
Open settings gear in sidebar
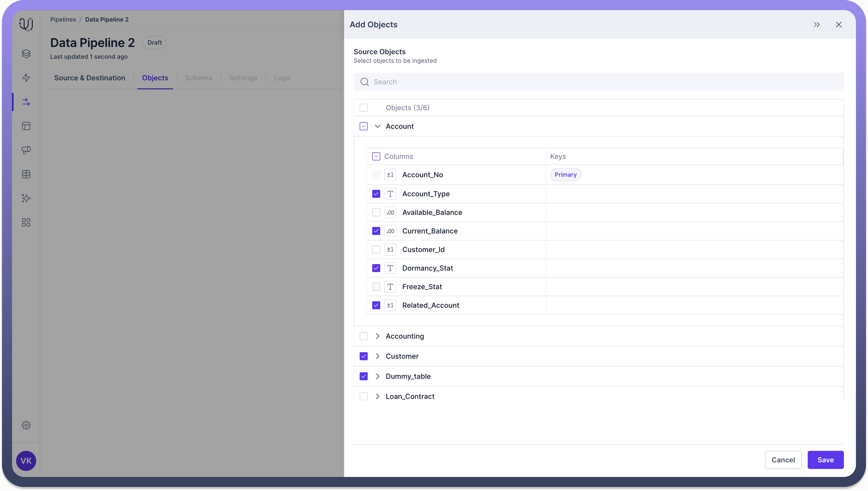pos(26,425)
